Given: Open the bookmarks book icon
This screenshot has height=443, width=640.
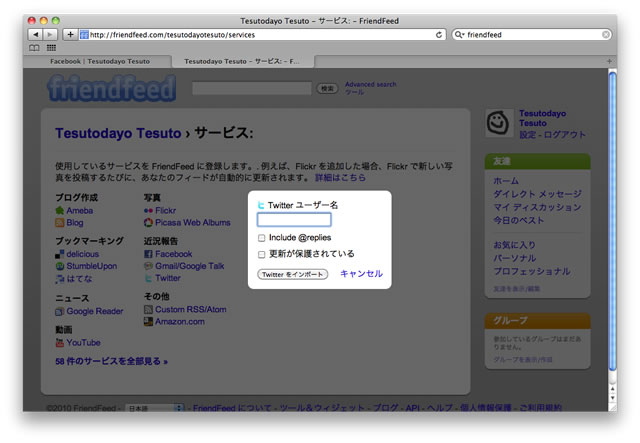Looking at the screenshot, I should point(34,48).
